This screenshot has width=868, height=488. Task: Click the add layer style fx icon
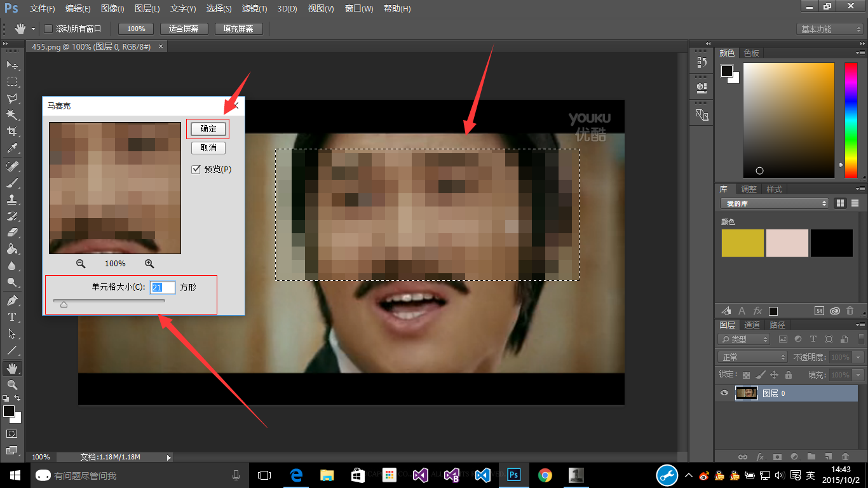click(x=760, y=457)
